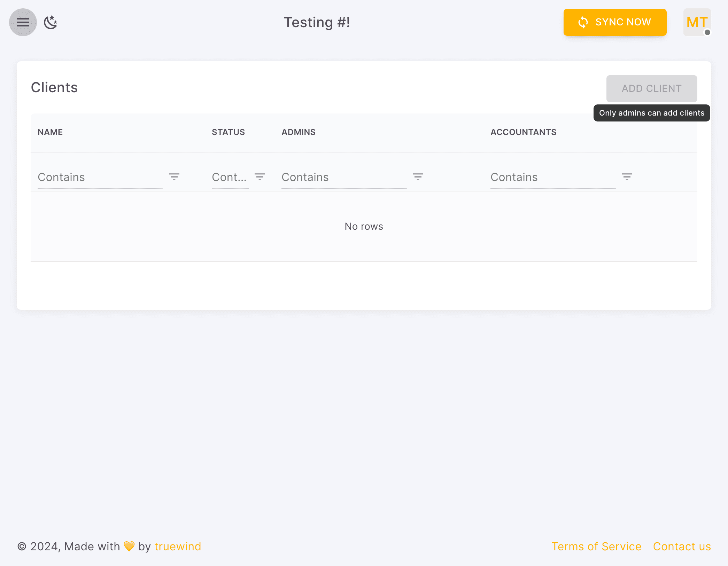Select the Clients section heading
Screen dimensions: 728x566
tap(54, 88)
